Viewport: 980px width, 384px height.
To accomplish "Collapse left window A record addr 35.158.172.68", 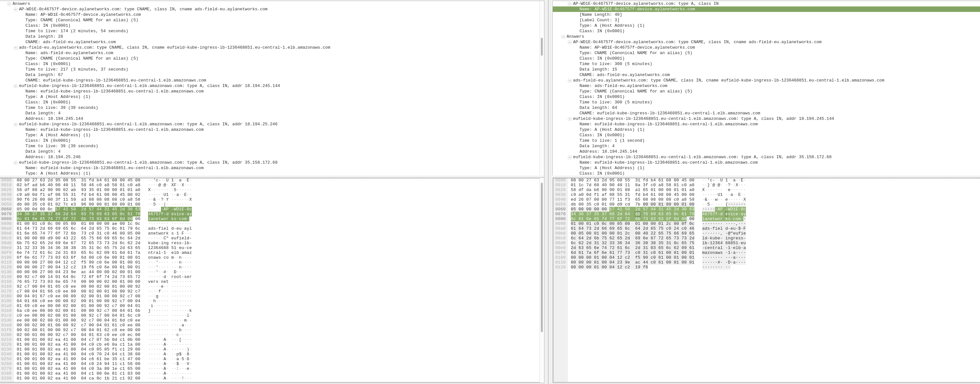I will 15,162.
